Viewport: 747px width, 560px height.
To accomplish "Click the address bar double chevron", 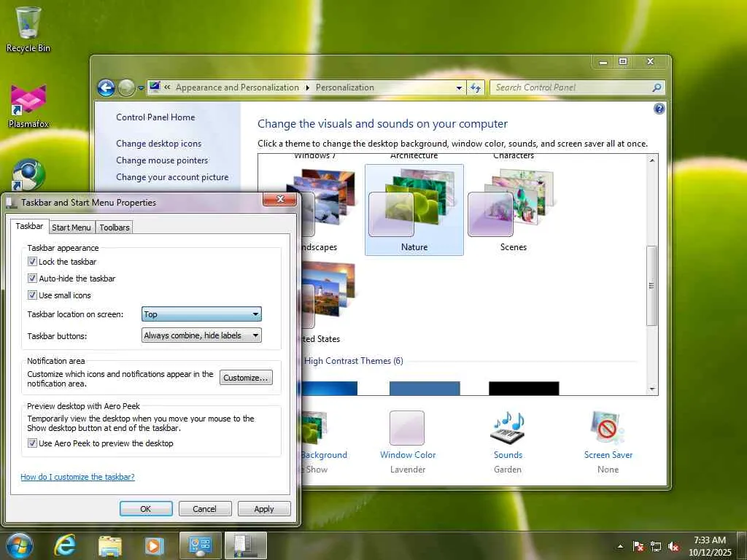I will point(167,87).
